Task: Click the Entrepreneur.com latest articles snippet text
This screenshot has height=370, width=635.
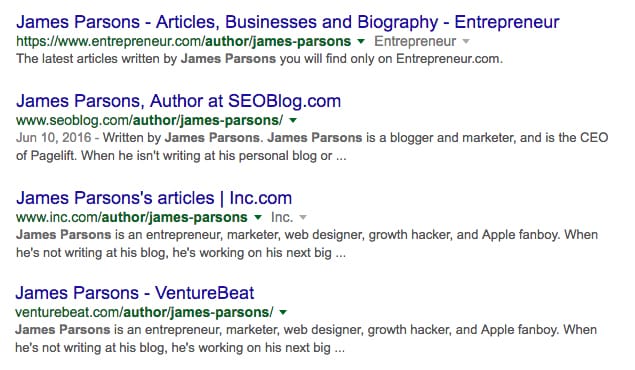Action: (259, 59)
